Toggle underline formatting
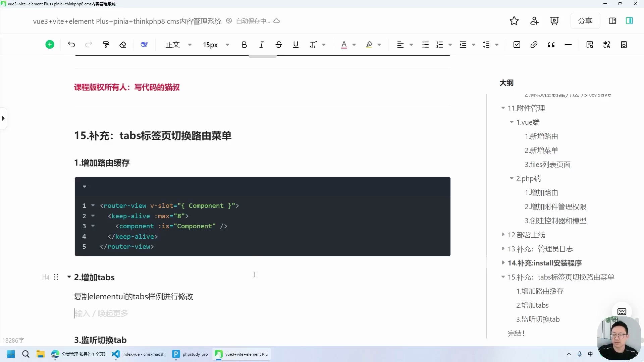 click(296, 45)
